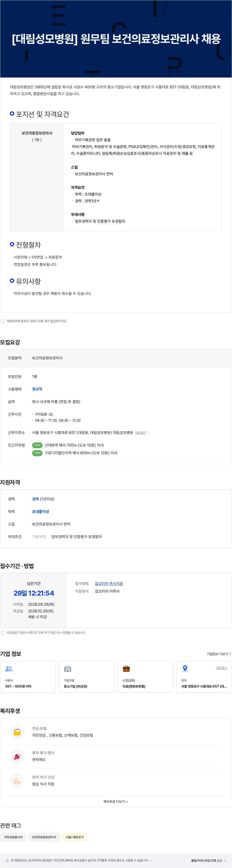
Task: Click the employee count people icon
Action: coord(9,669)
